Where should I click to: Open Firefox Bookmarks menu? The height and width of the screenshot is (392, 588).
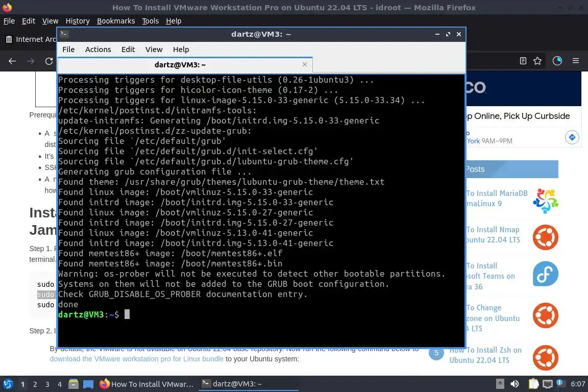pyautogui.click(x=116, y=21)
